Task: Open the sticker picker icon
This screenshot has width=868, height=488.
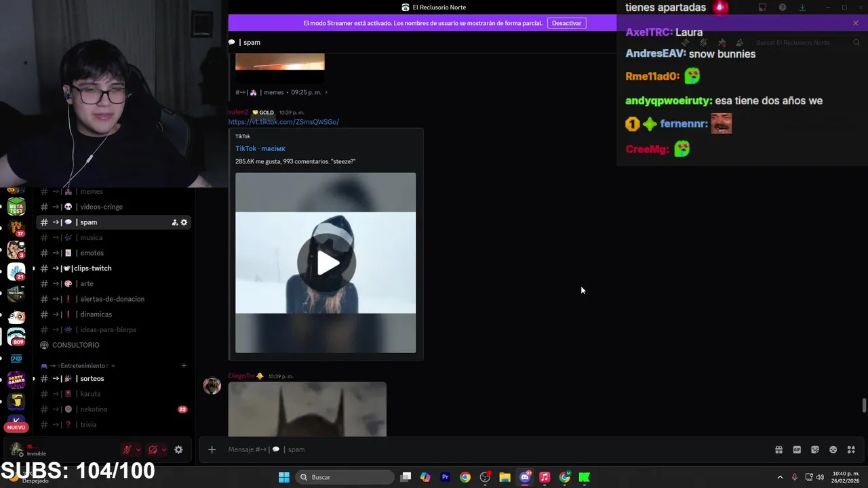Action: pos(815,449)
